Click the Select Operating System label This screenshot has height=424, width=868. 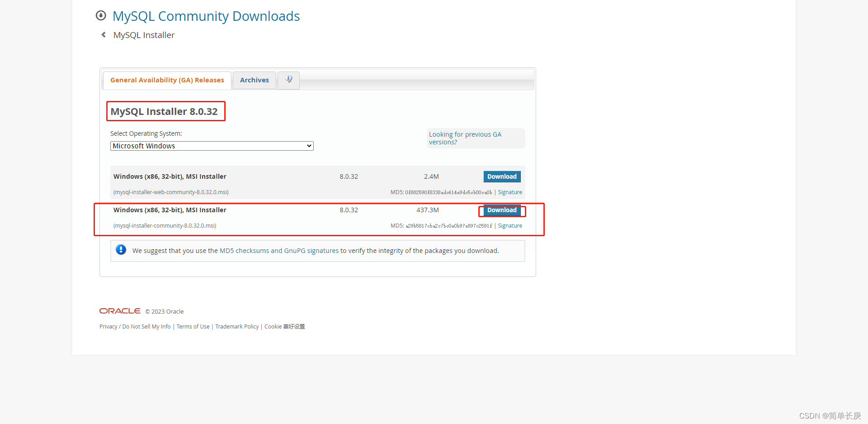pyautogui.click(x=146, y=133)
